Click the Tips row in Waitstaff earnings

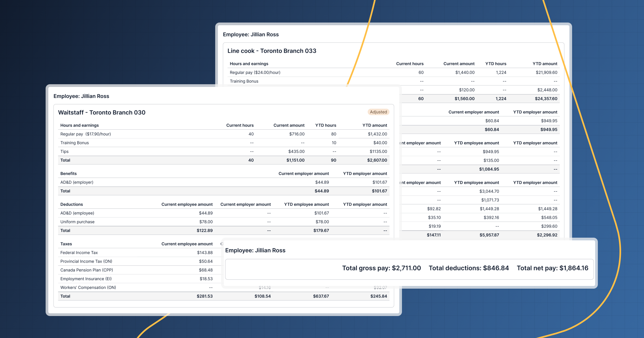pyautogui.click(x=64, y=152)
